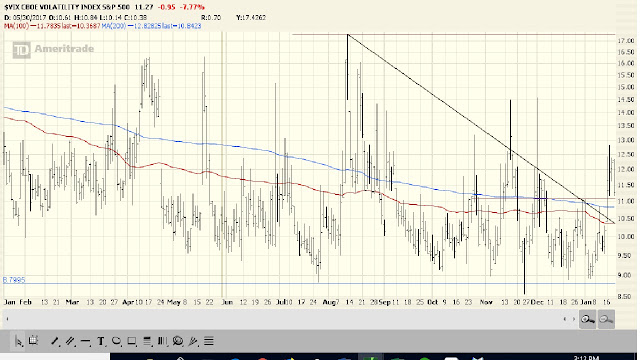Select the rectangle drawing tool
The image size is (640, 360).
pyautogui.click(x=131, y=341)
